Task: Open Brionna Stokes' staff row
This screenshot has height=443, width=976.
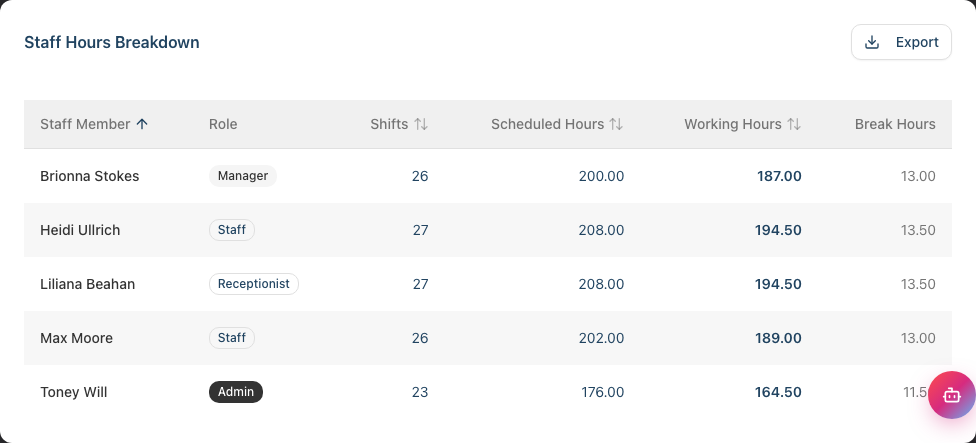Action: [488, 176]
